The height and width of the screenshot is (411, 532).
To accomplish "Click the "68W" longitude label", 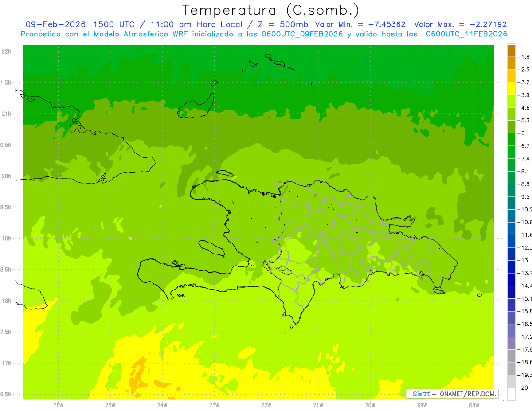I will 474,405.
